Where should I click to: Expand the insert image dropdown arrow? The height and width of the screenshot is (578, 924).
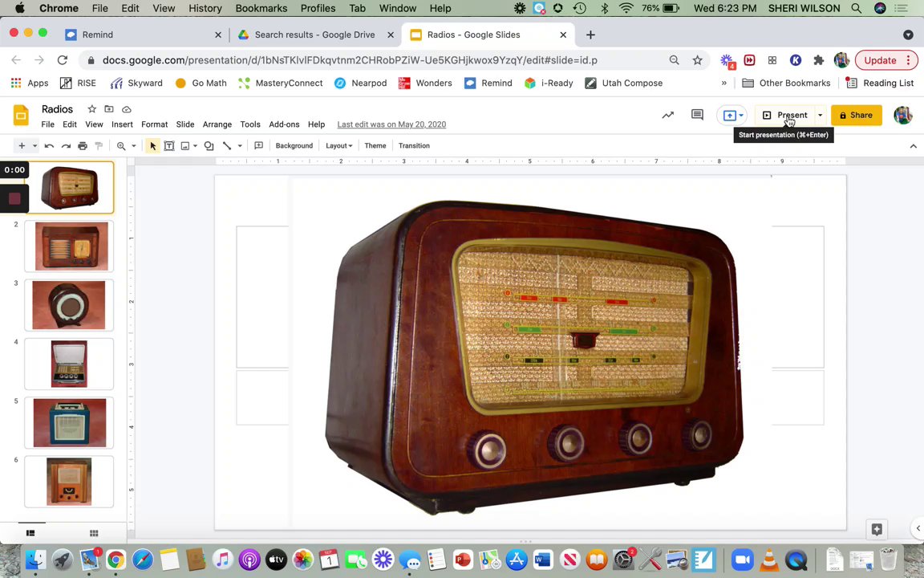click(195, 145)
